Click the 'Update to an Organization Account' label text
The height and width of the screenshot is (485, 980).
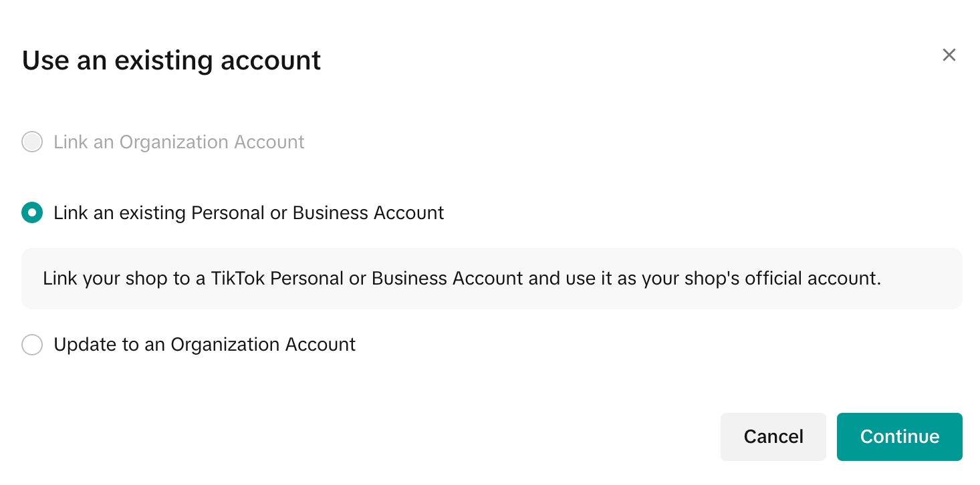(205, 345)
